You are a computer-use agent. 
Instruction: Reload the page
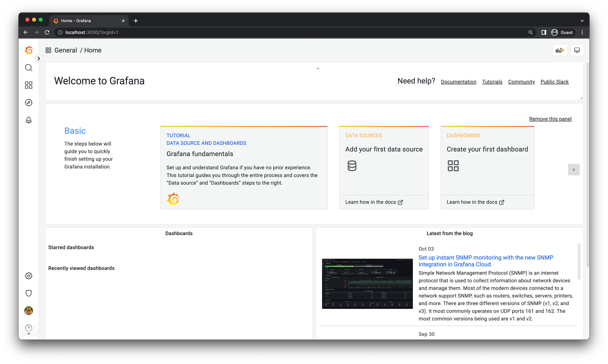[x=47, y=32]
